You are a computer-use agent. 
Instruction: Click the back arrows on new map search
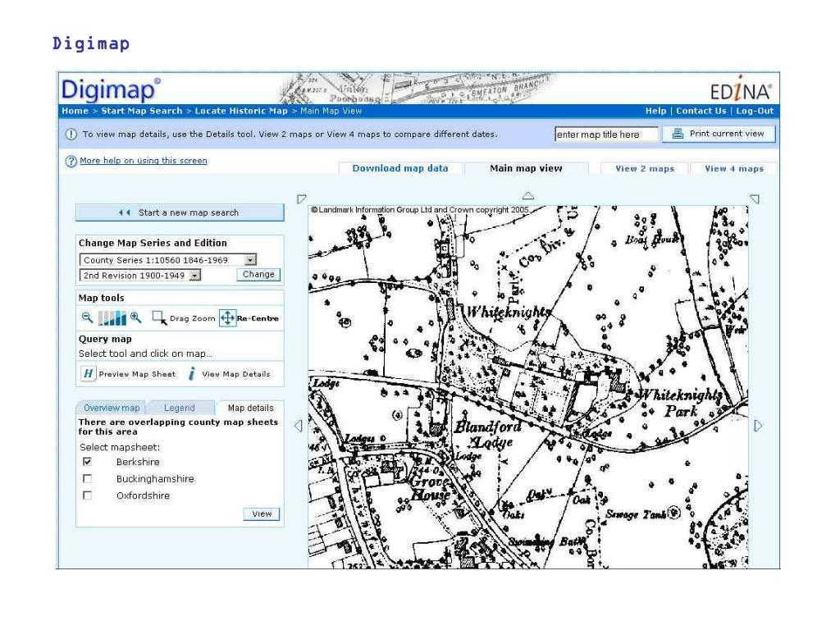125,212
